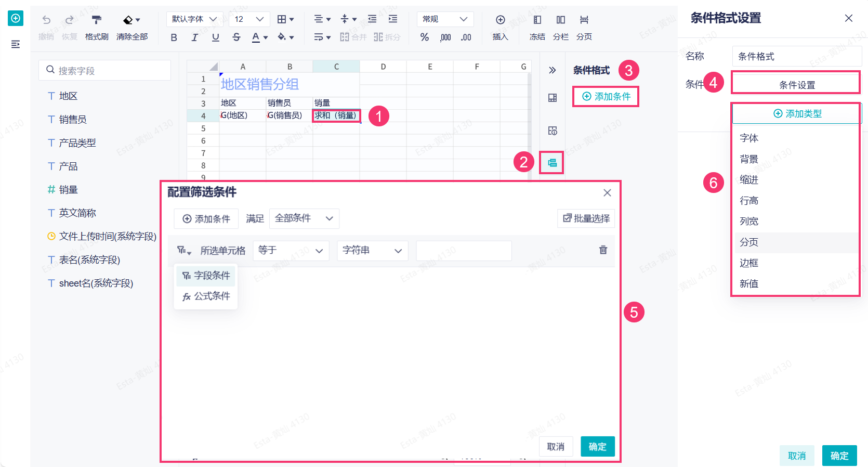The image size is (868, 467).
Task: Open the fill color picker
Action: coord(285,37)
